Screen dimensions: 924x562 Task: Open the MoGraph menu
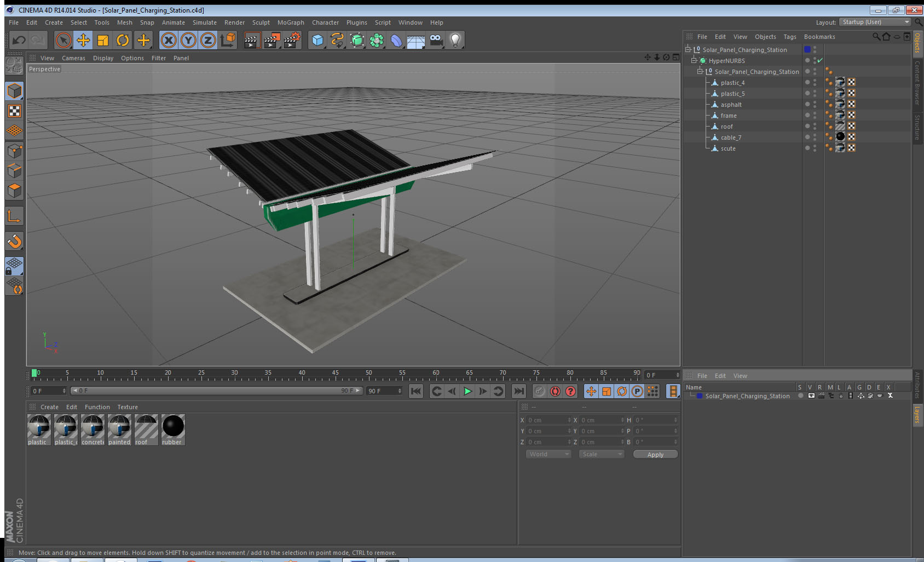[x=291, y=22]
